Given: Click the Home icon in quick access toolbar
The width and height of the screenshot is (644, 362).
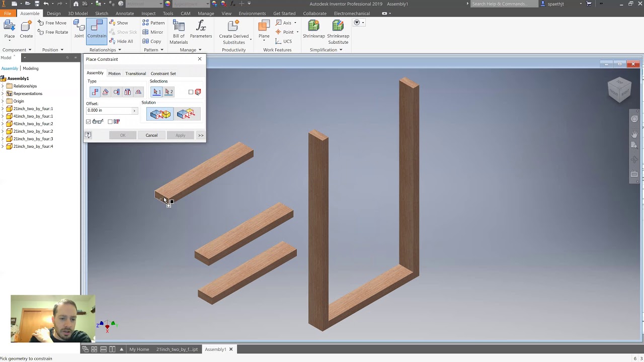Looking at the screenshot, I should coord(76,4).
